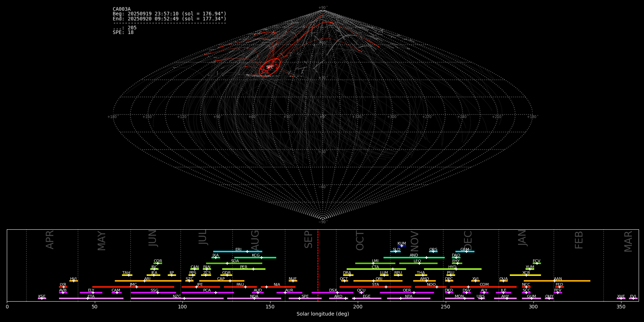
Task: Click the KCG shower label
Action: (x=256, y=255)
